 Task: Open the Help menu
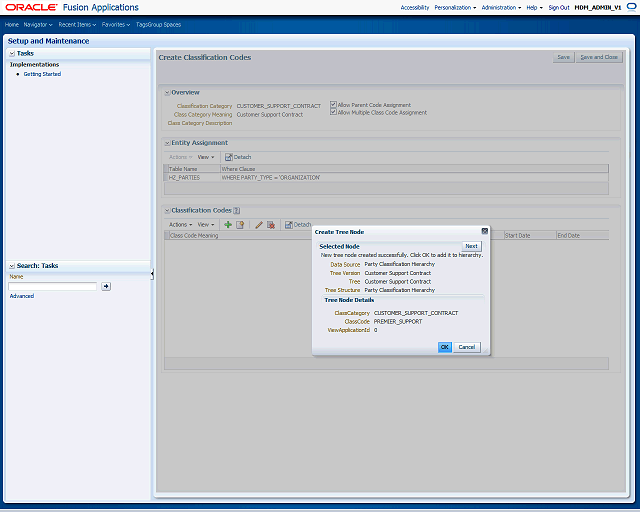pyautogui.click(x=534, y=7)
